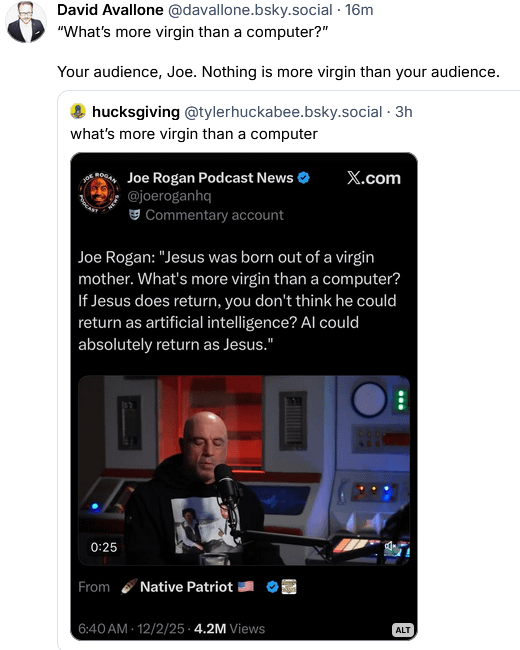
Task: Play the Joe Rogan video thumbnail
Action: [x=244, y=471]
